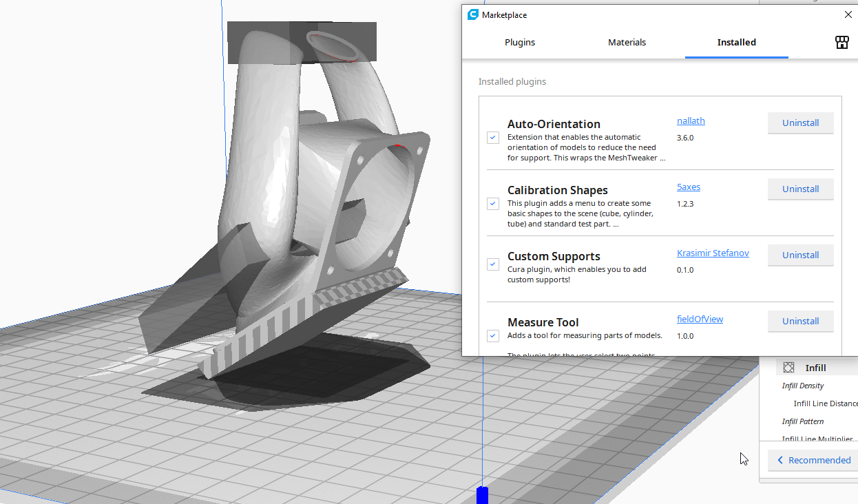Uncheck the Calibration Shapes plugin checkbox

[x=493, y=204]
